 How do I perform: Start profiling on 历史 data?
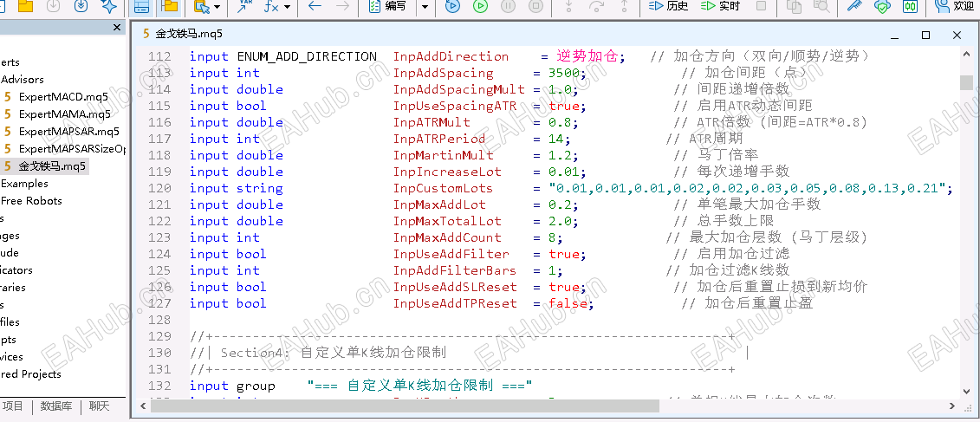click(668, 6)
